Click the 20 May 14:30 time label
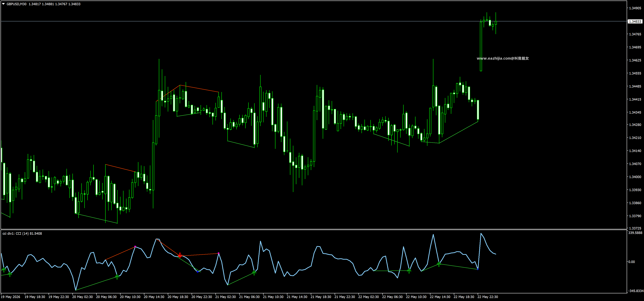This screenshot has width=644, height=301. (x=154, y=297)
